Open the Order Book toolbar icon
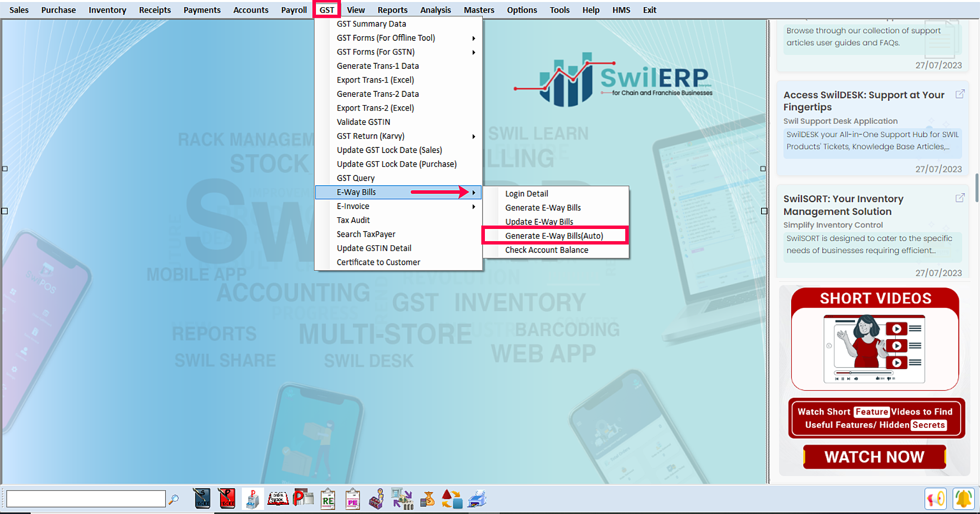 coord(278,498)
